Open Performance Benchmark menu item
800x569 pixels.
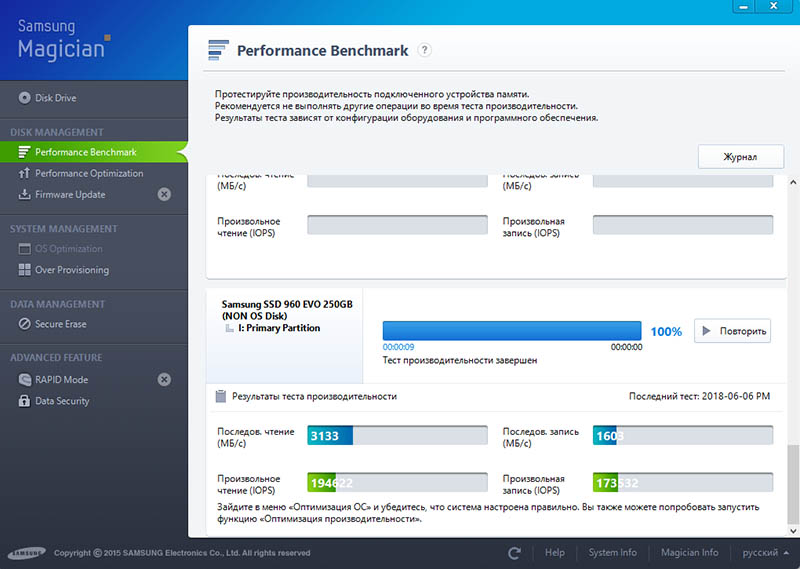94,152
